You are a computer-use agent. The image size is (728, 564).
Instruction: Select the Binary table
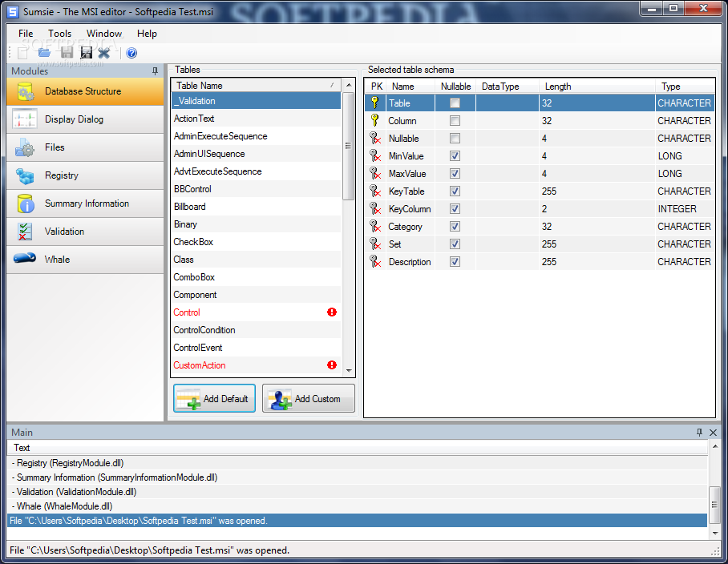[257, 224]
